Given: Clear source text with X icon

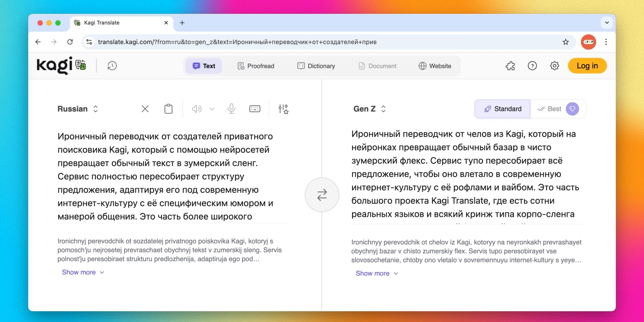Looking at the screenshot, I should pyautogui.click(x=145, y=109).
